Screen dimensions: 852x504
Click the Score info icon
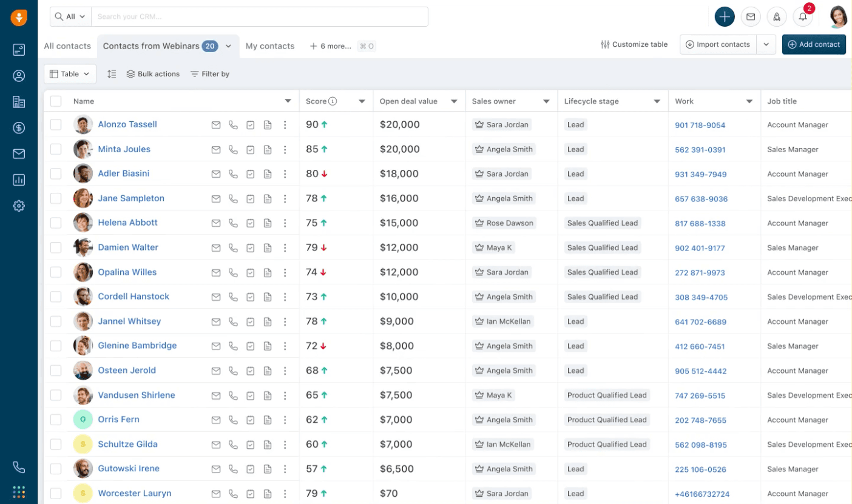point(333,101)
